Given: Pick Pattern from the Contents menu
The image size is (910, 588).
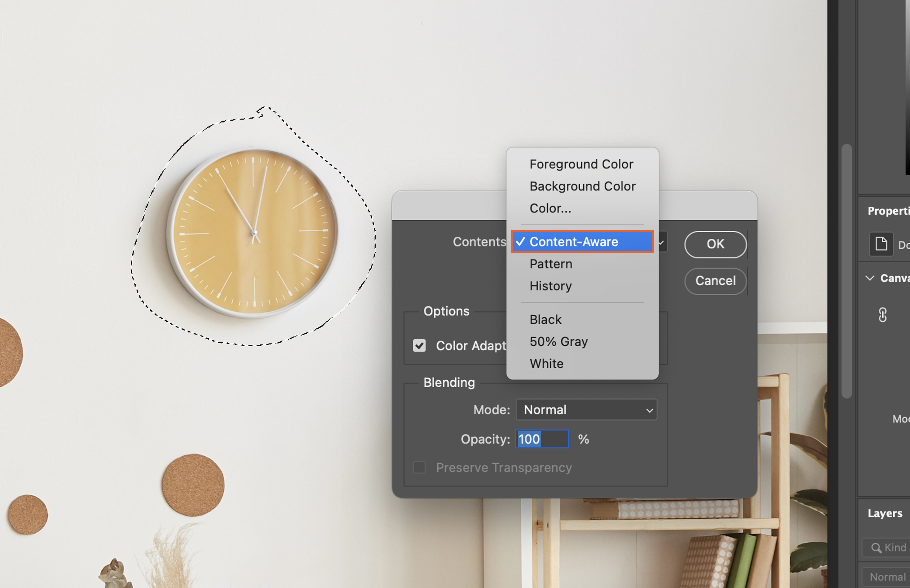Looking at the screenshot, I should pos(551,264).
